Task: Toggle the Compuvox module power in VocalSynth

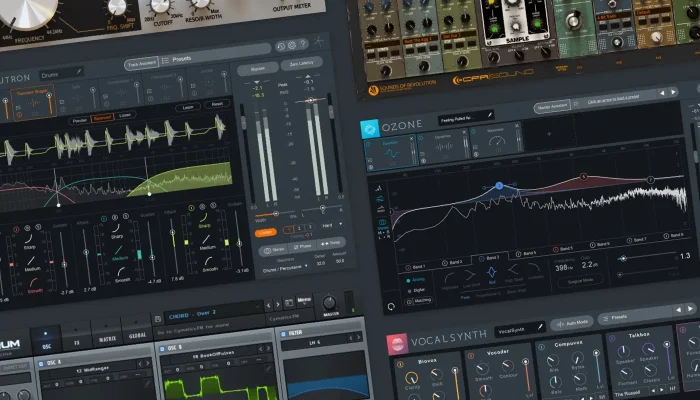Action: coord(541,347)
